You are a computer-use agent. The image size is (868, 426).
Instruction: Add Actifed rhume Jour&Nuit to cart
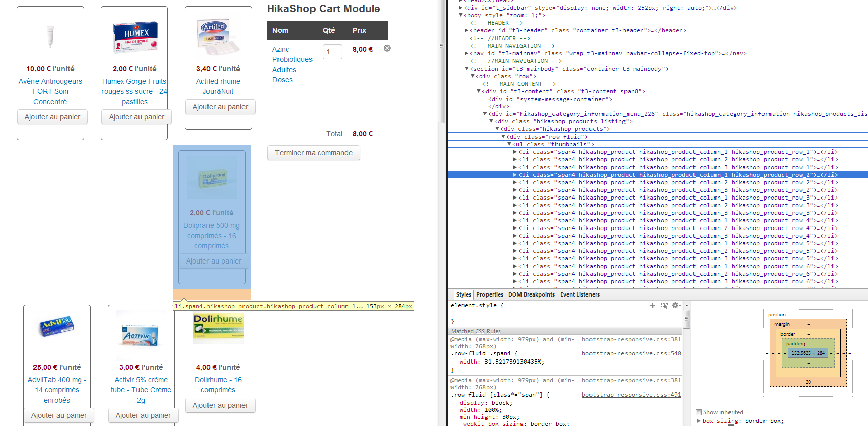pos(220,107)
